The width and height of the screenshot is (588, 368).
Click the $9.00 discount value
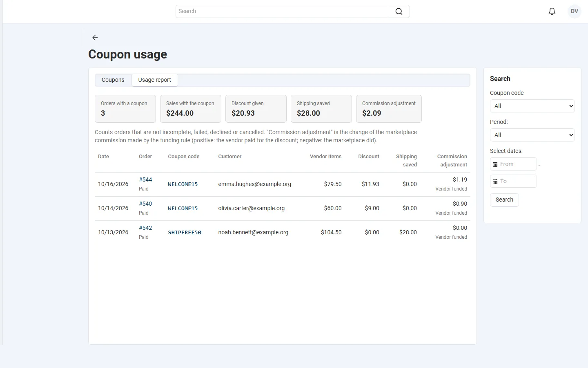pos(372,208)
